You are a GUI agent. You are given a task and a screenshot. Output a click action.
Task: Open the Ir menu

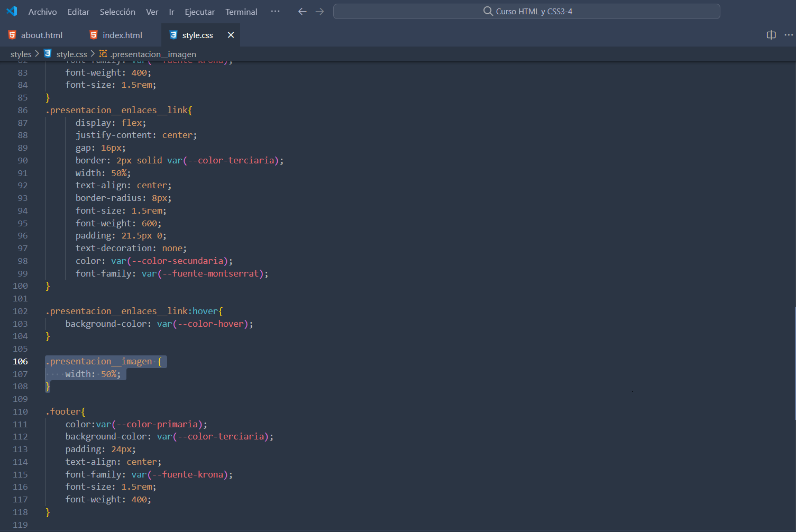point(171,12)
